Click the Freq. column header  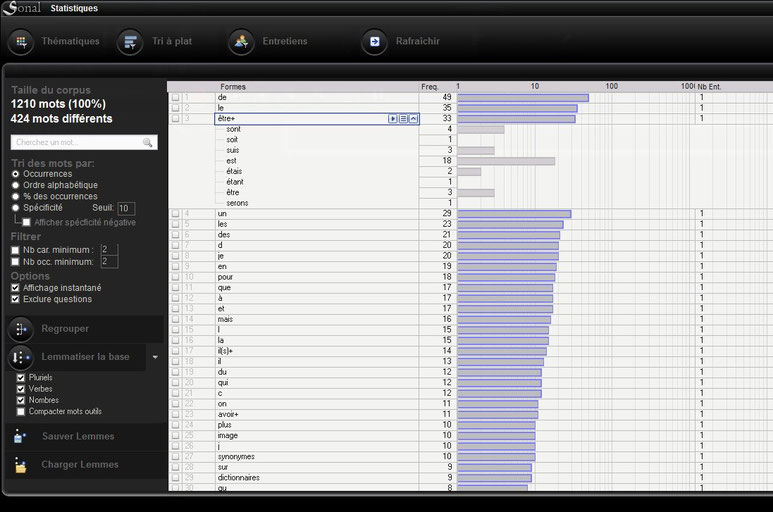[x=430, y=87]
